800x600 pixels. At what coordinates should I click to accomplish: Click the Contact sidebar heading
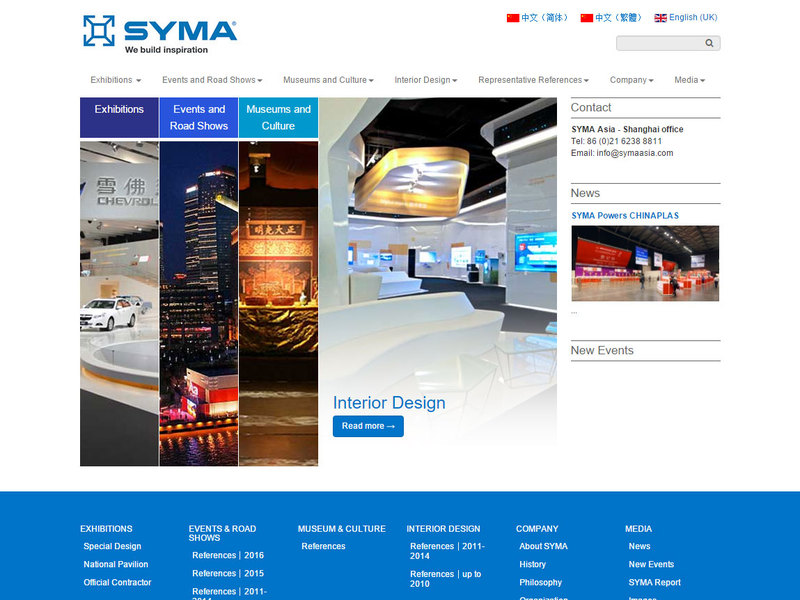[591, 108]
